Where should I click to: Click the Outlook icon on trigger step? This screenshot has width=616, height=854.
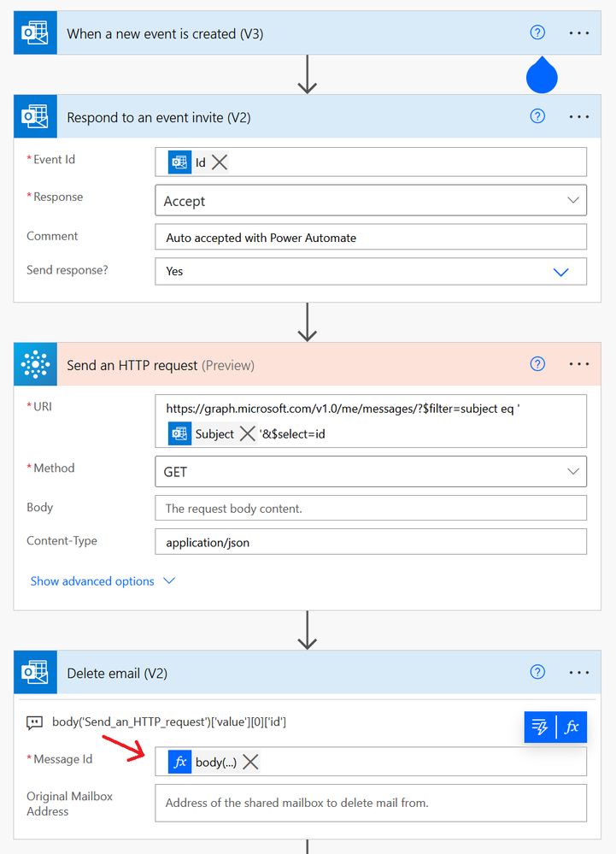(x=35, y=32)
